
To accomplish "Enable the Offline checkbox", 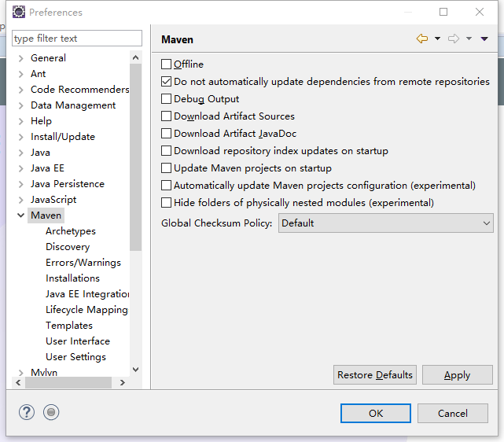I will pos(166,64).
